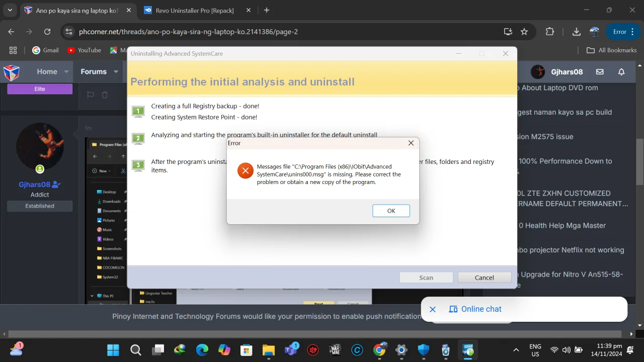Show hidden system tray icons
Image resolution: width=644 pixels, height=362 pixels.
click(x=516, y=350)
